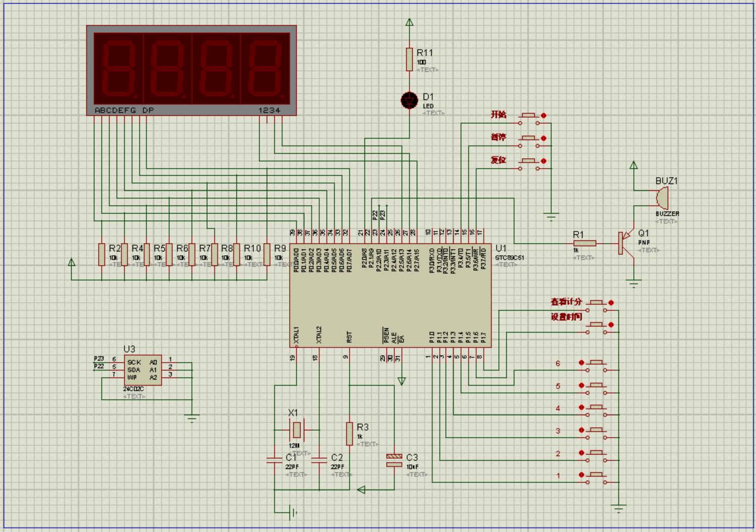Select resistor R11 above the LED
This screenshot has width=756, height=532.
coord(409,60)
